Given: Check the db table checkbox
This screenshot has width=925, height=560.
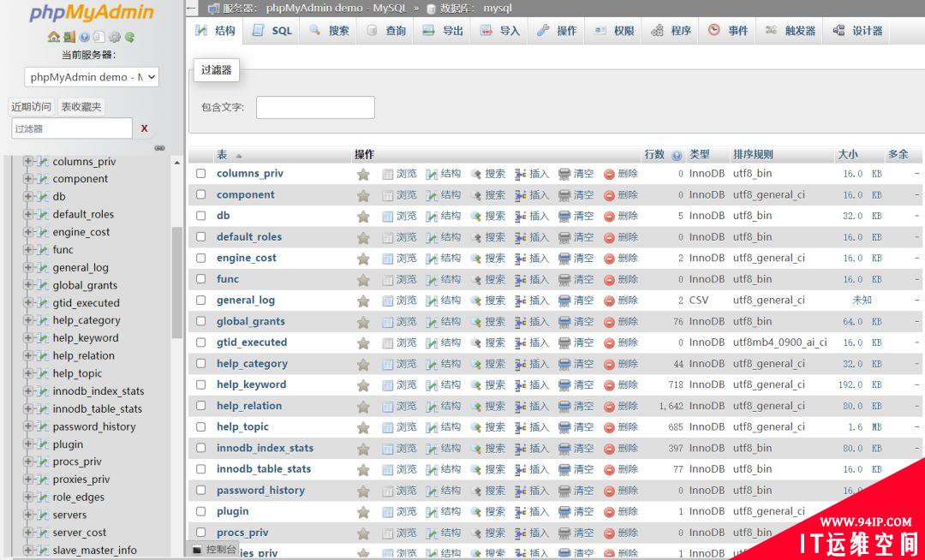Looking at the screenshot, I should (x=201, y=216).
